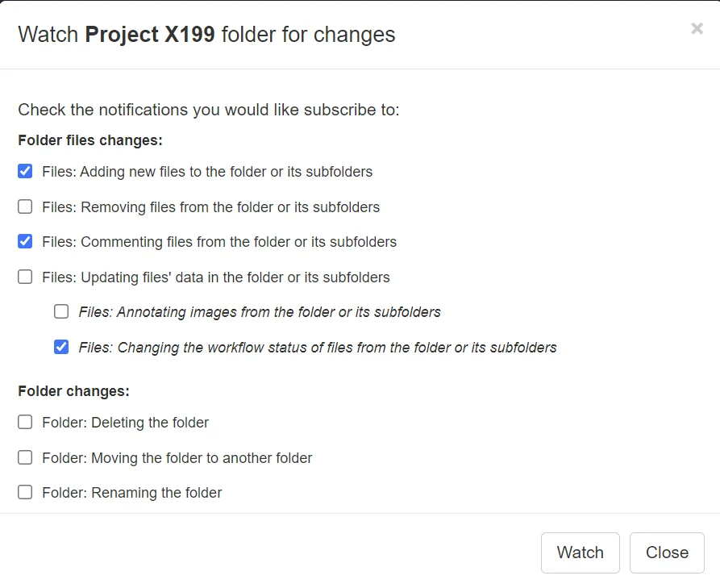
Task: Click the Folder: Deleting the folder label
Action: tap(125, 423)
